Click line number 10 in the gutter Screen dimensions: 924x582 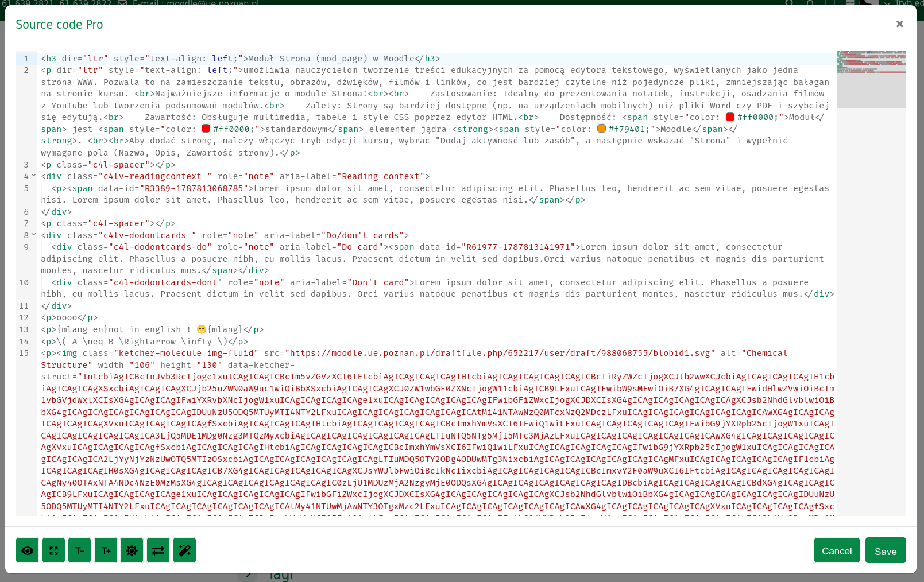[24, 282]
